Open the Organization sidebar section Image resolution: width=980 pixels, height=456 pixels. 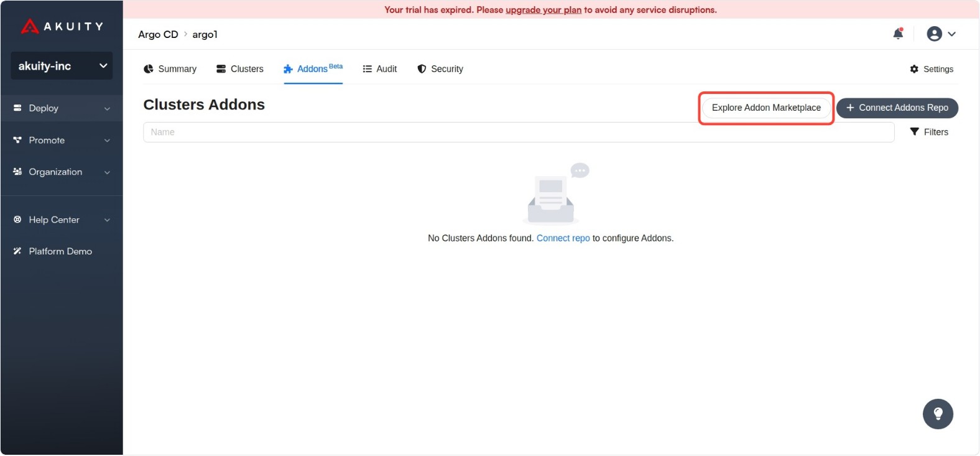[x=62, y=172]
